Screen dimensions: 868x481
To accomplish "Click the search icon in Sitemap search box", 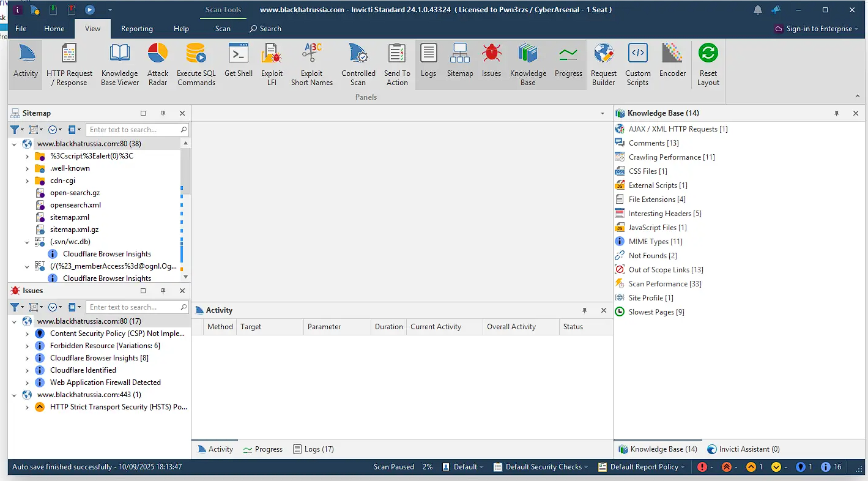I will pos(184,130).
